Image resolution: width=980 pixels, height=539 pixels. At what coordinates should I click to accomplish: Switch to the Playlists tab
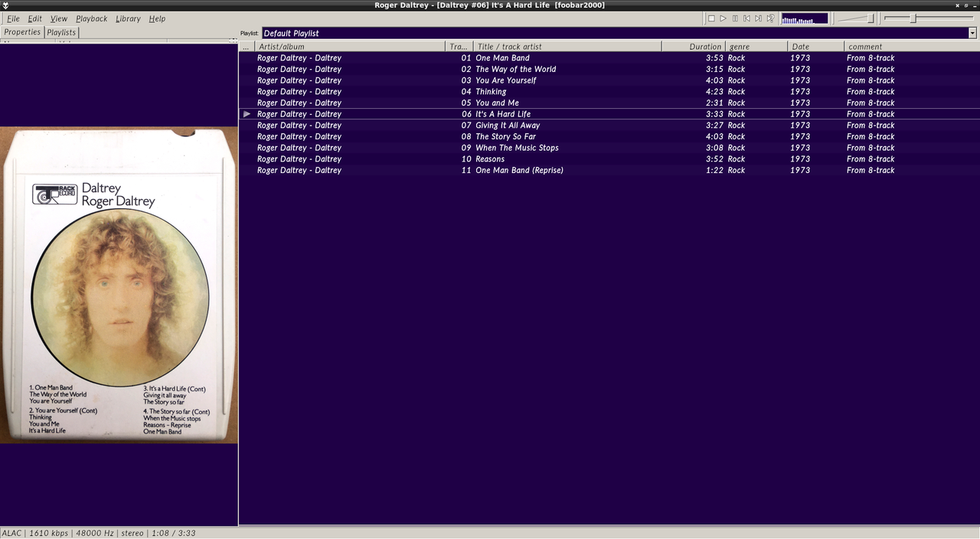click(61, 33)
